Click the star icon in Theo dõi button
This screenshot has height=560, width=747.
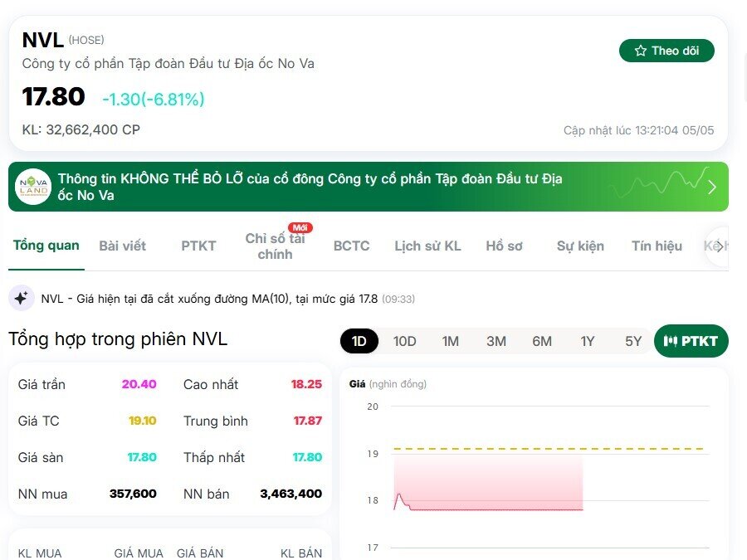coord(640,51)
